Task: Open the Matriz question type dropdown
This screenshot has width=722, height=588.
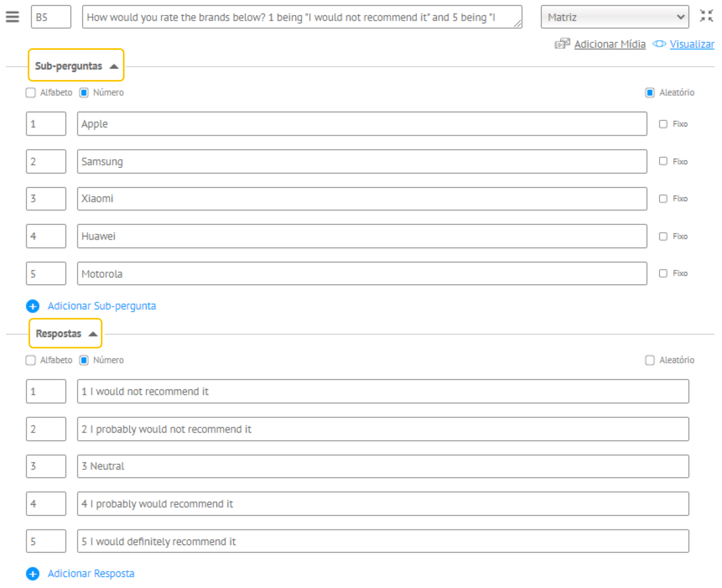Action: coord(615,17)
